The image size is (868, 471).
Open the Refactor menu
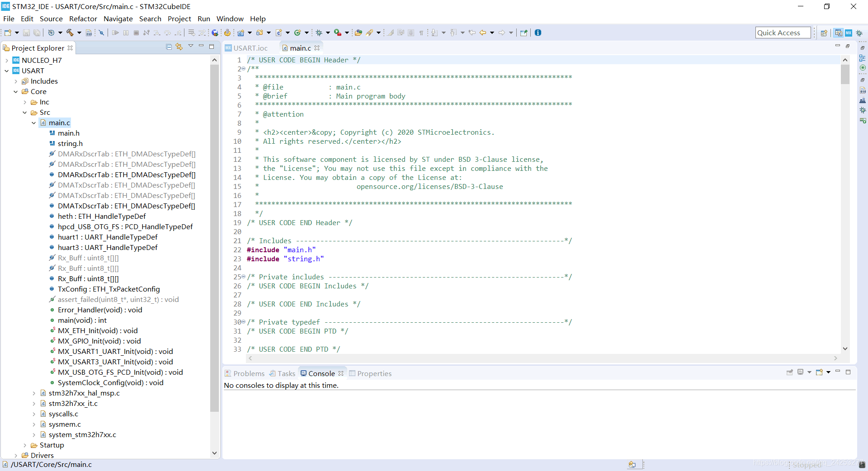pos(83,19)
